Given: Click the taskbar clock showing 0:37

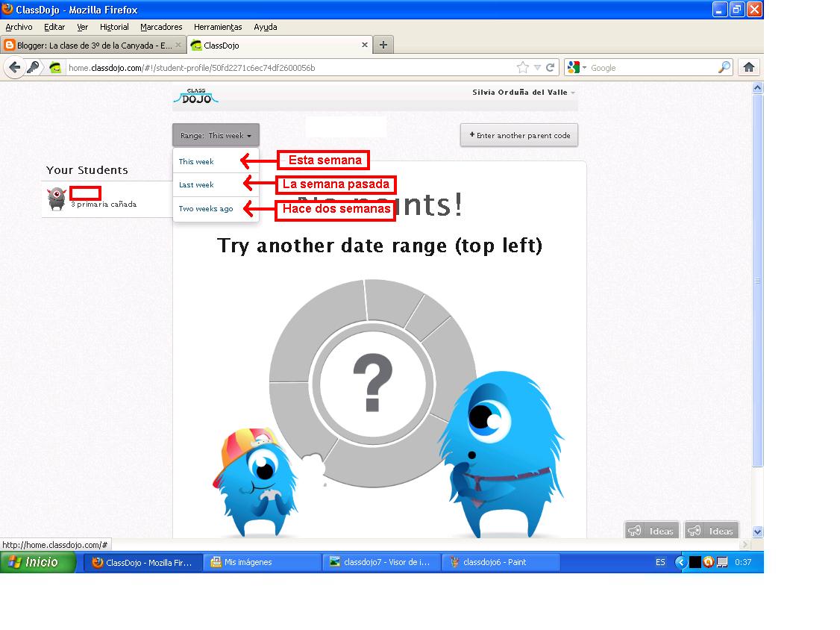Looking at the screenshot, I should (x=743, y=562).
